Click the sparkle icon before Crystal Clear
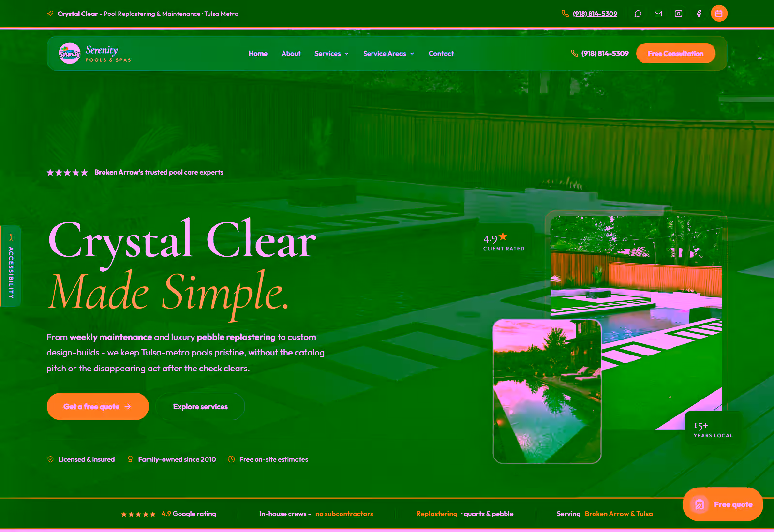Image resolution: width=774 pixels, height=532 pixels. tap(50, 14)
